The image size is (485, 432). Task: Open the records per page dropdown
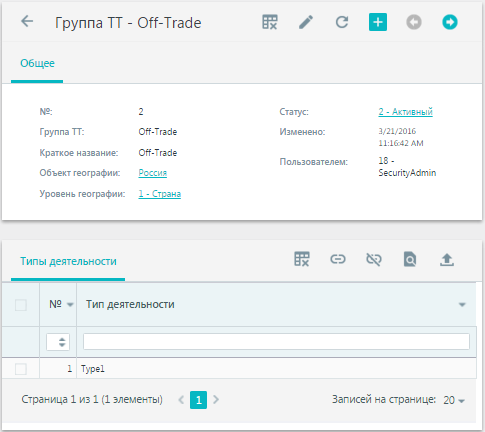(454, 400)
